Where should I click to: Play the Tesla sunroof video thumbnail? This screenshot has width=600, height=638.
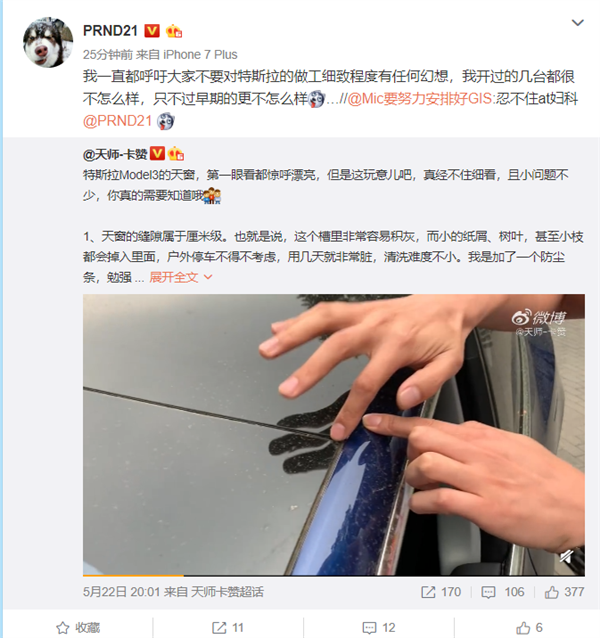coord(334,435)
